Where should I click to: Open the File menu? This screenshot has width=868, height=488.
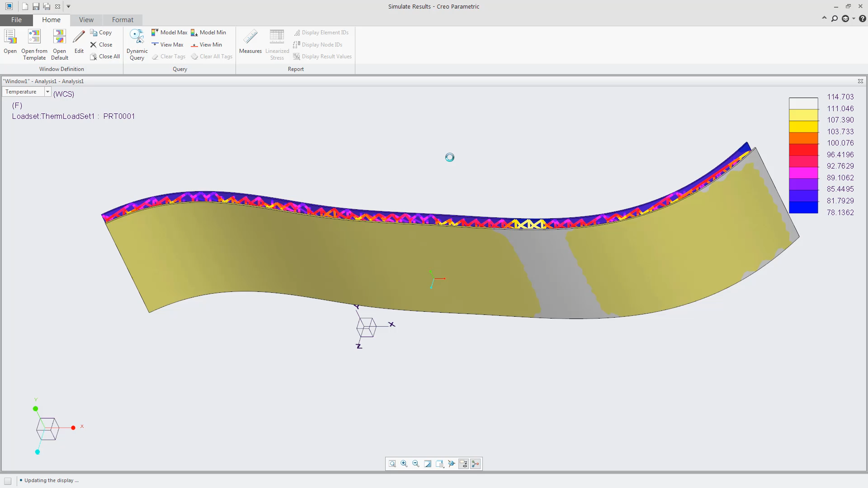point(16,19)
